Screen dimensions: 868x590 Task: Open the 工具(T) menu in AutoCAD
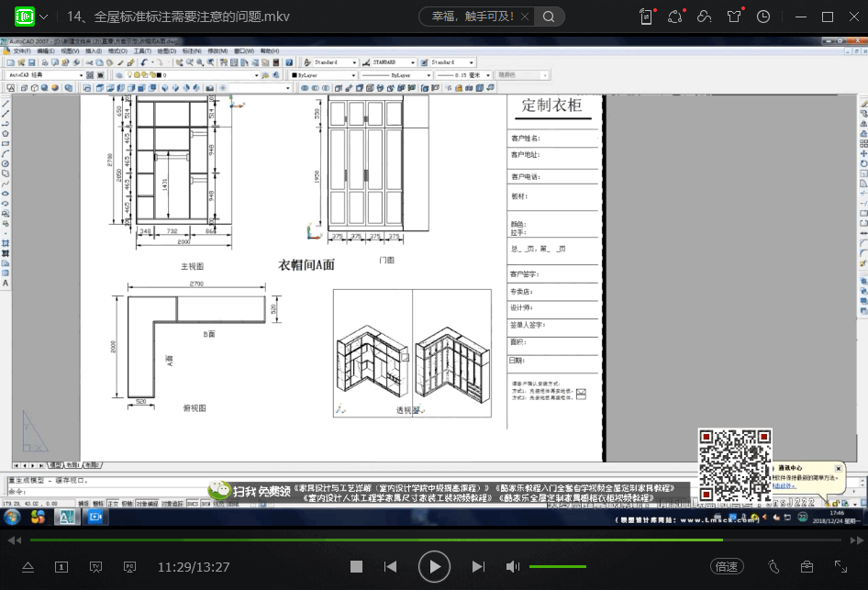click(x=142, y=50)
